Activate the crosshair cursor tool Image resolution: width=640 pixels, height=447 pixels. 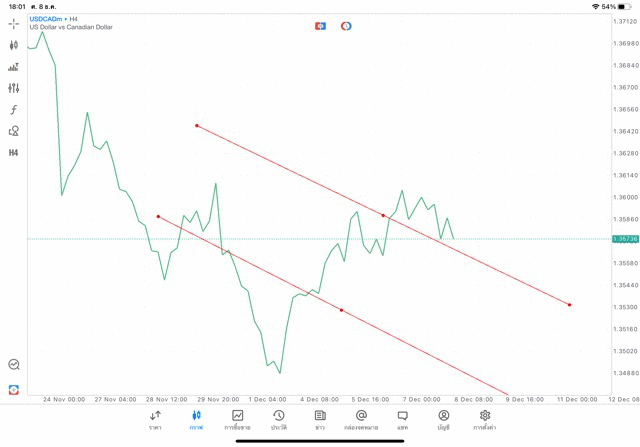13,23
